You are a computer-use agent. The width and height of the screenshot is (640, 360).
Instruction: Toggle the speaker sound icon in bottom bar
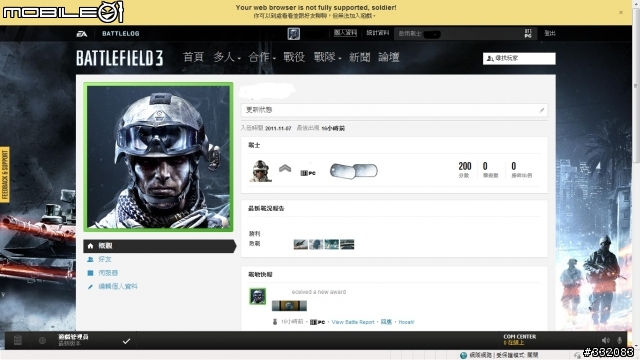(x=606, y=340)
